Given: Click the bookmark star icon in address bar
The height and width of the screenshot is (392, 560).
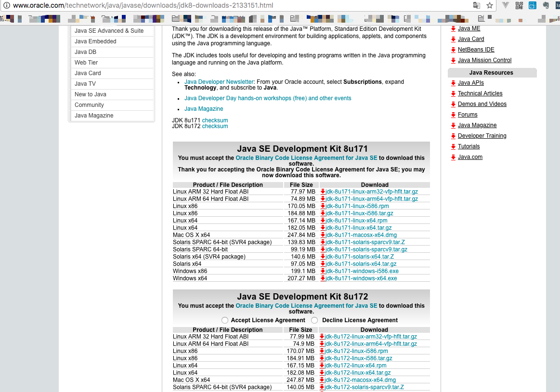Looking at the screenshot, I should click(490, 5).
